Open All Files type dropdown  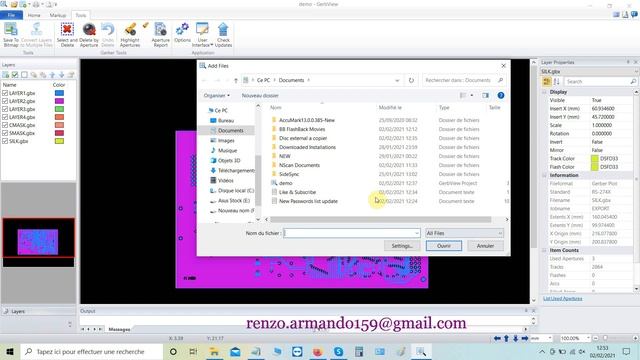[x=464, y=233]
